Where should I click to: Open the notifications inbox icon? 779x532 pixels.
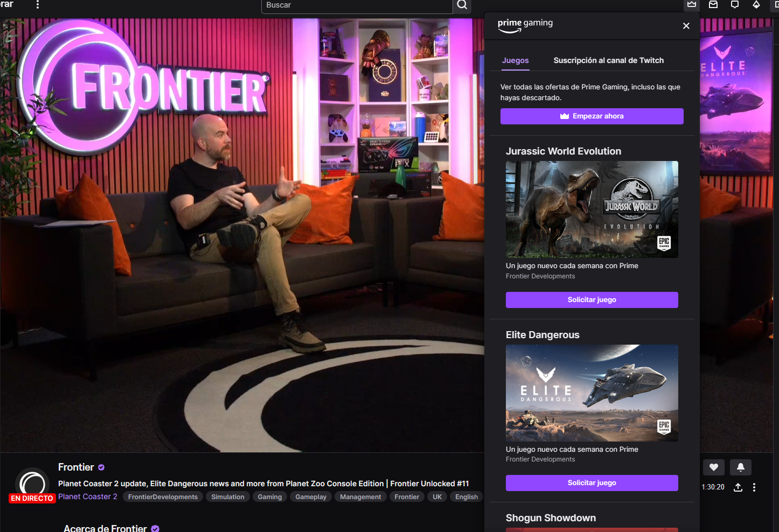click(713, 5)
